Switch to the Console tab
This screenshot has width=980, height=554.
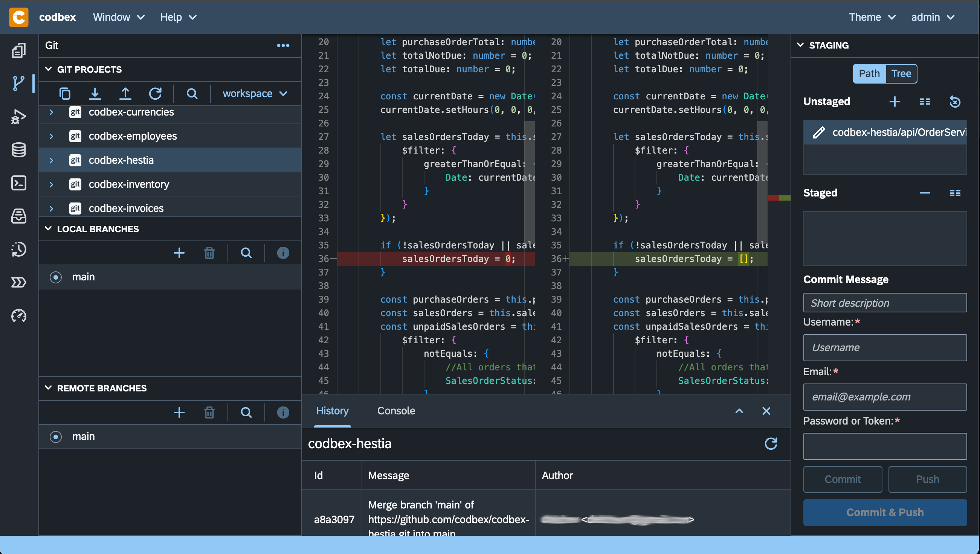(x=396, y=411)
